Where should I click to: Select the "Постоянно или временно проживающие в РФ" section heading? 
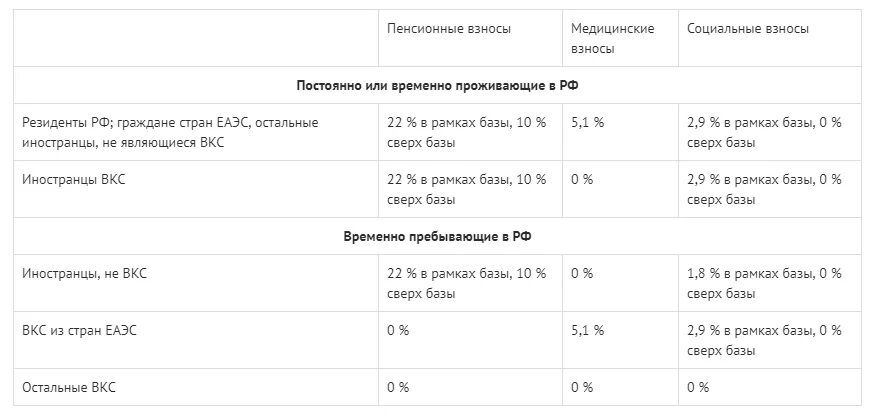(x=438, y=86)
